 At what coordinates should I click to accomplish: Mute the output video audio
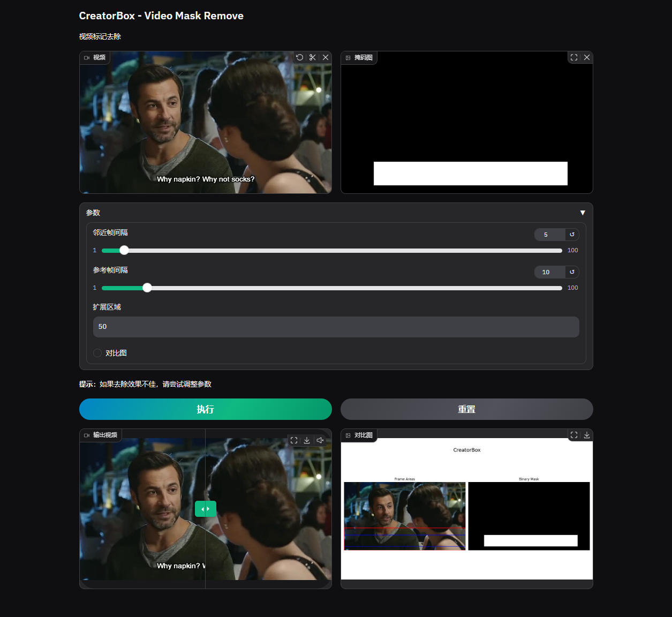coord(320,440)
